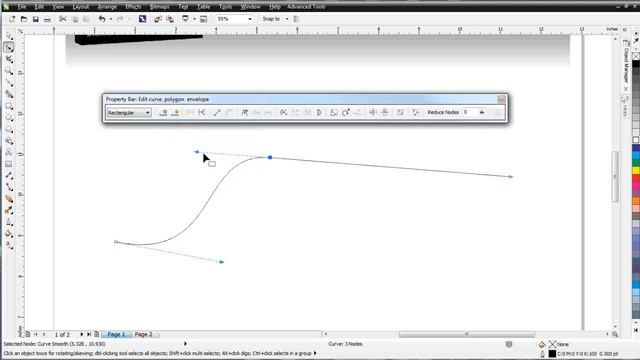Screen dimensions: 640x360
Task: Click the Break curve icon in Property Bar
Action: tap(202, 113)
